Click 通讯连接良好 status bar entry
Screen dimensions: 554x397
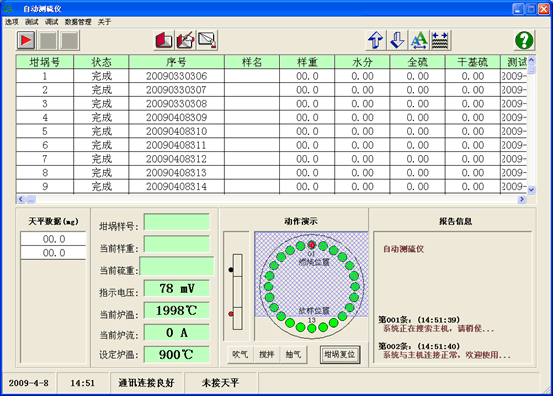(146, 383)
